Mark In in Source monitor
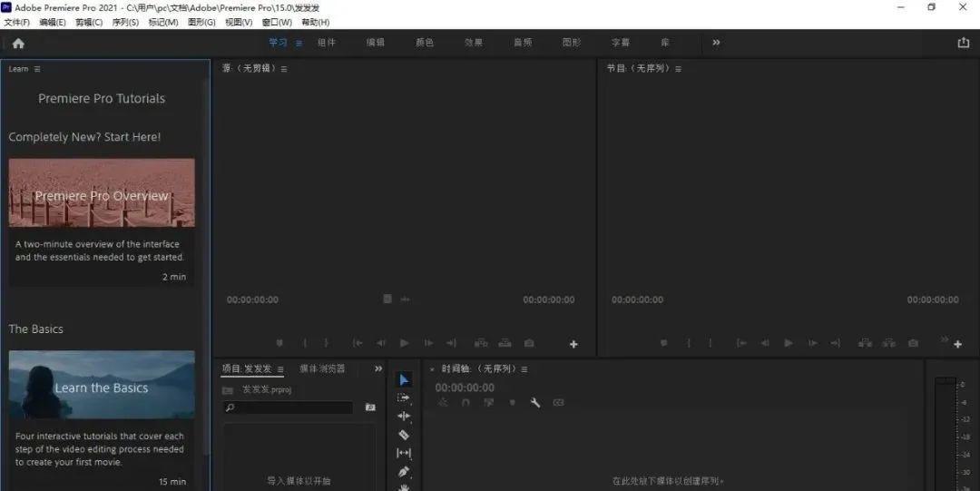This screenshot has height=491, width=980. [305, 343]
